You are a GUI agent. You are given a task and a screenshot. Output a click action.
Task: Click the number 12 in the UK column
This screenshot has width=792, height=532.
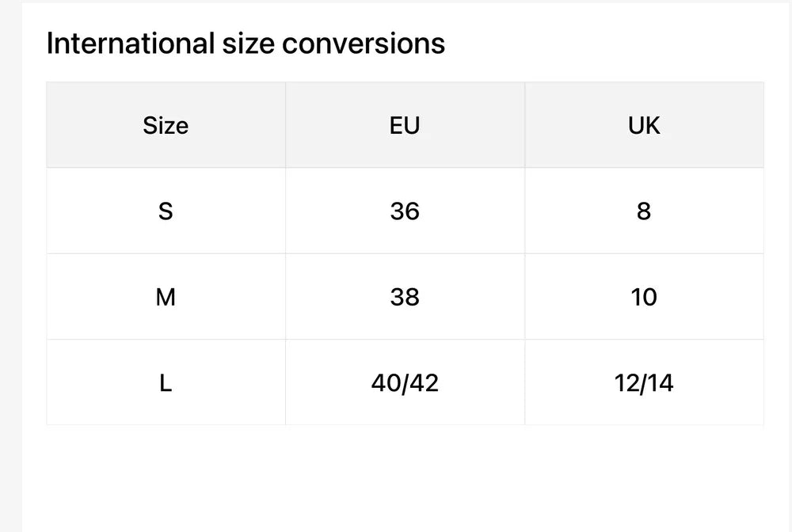626,382
